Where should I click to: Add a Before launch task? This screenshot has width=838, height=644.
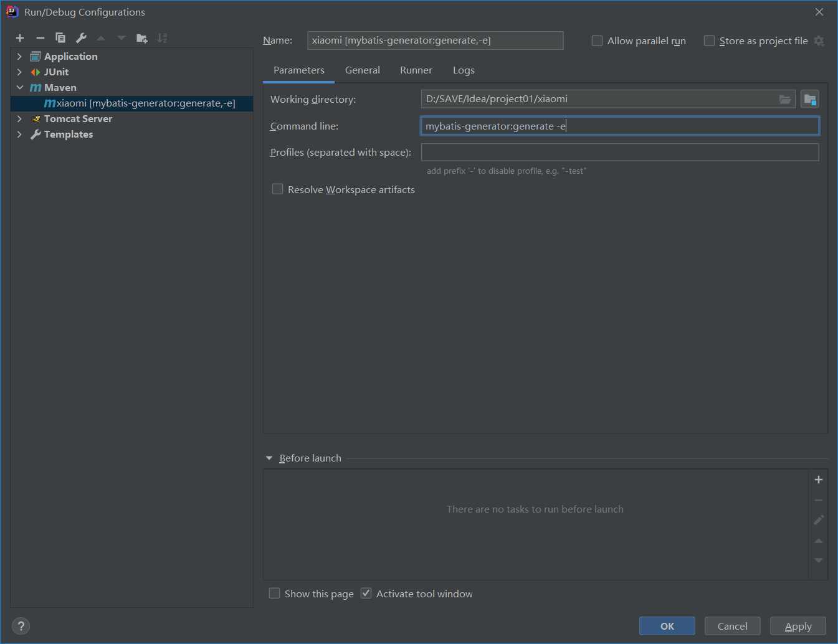[819, 480]
